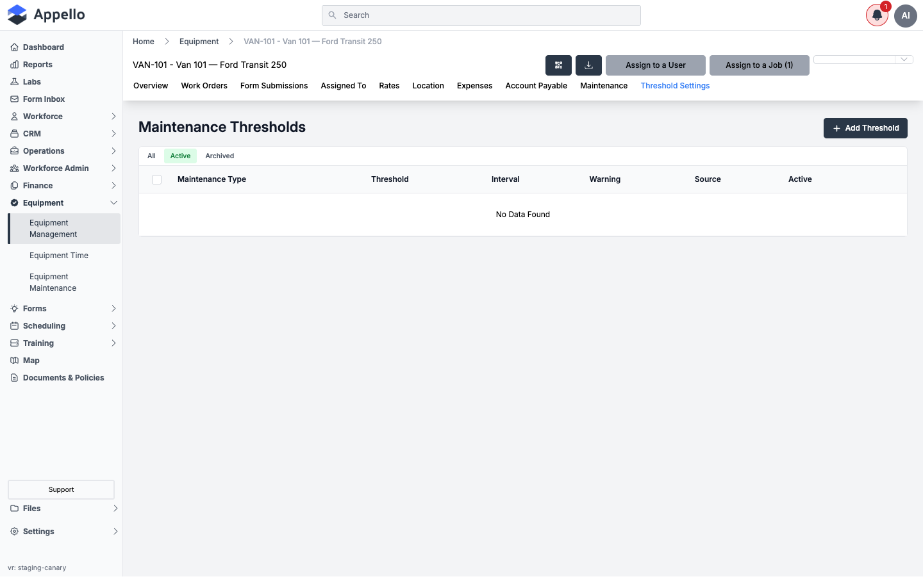Viewport: 923px width, 588px height.
Task: Switch to the Work Orders tab
Action: click(204, 86)
